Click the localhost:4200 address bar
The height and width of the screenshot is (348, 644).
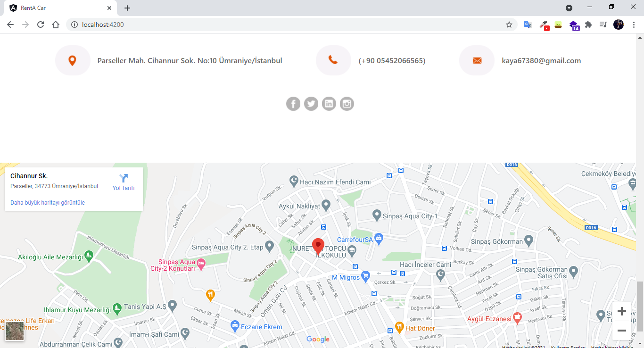click(283, 25)
